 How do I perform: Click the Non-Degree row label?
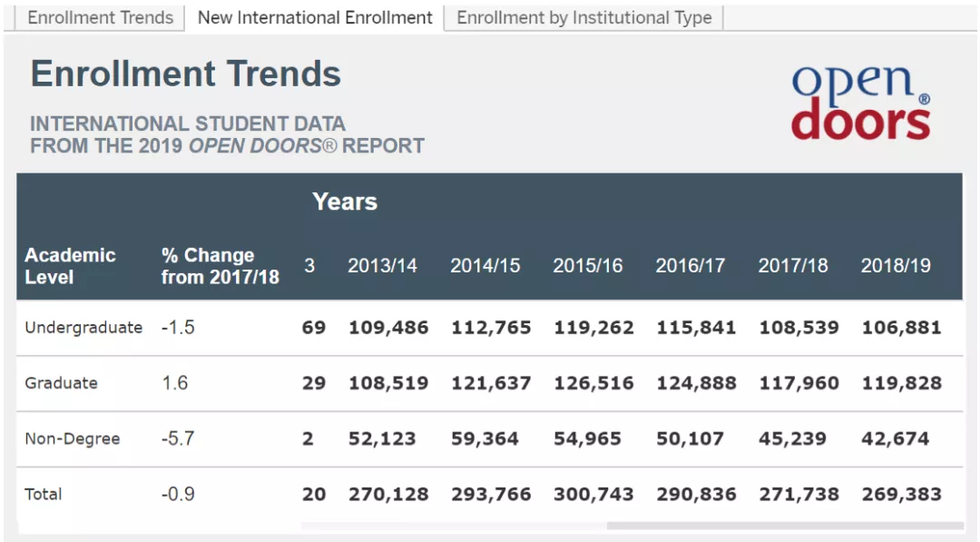73,439
